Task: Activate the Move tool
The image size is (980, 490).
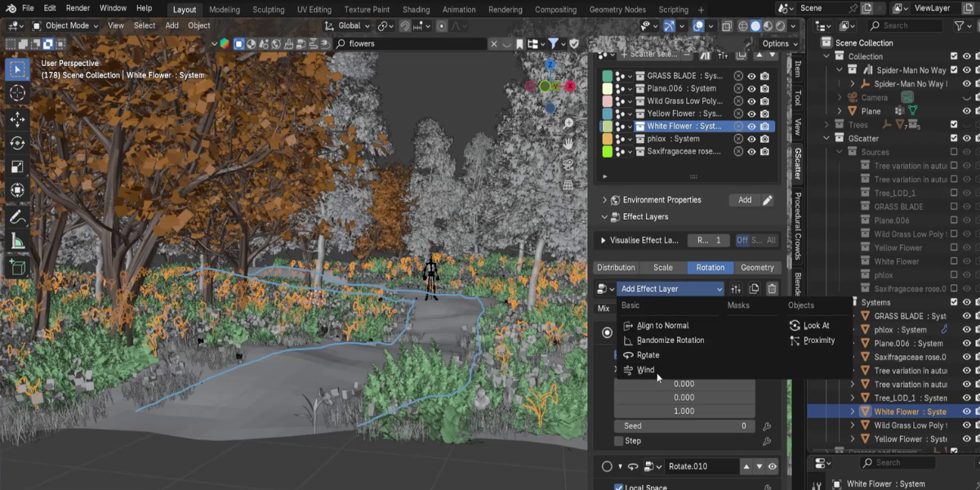Action: coord(17,119)
